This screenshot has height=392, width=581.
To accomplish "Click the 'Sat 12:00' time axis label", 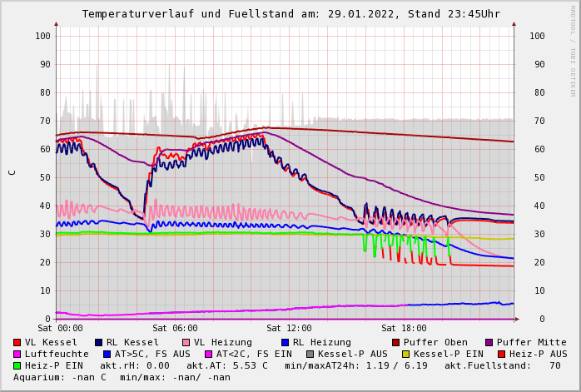I will (289, 329).
